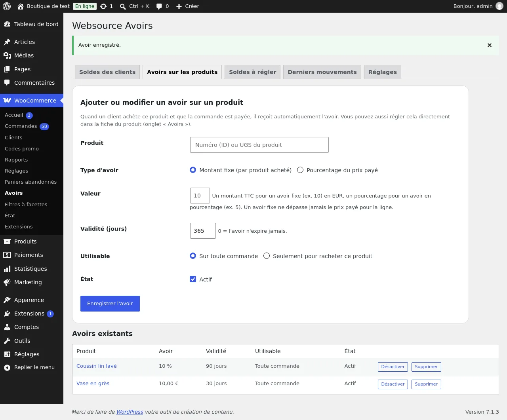
Task: Open admin user avatar
Action: point(499,6)
